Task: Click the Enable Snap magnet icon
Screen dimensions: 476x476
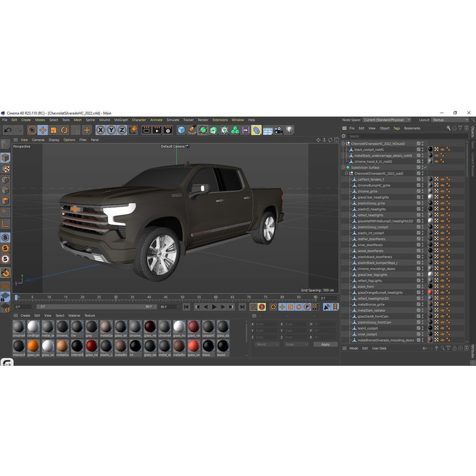Action: [5, 273]
